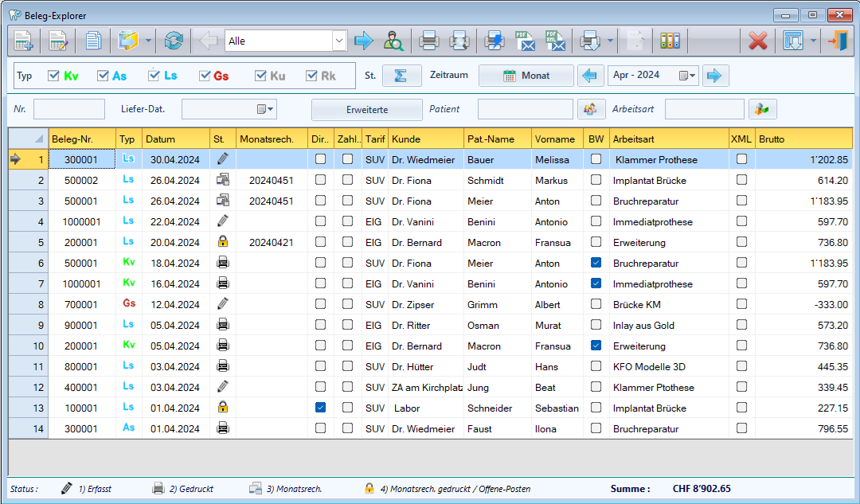
Task: Click the Erweiterte button
Action: (x=366, y=109)
